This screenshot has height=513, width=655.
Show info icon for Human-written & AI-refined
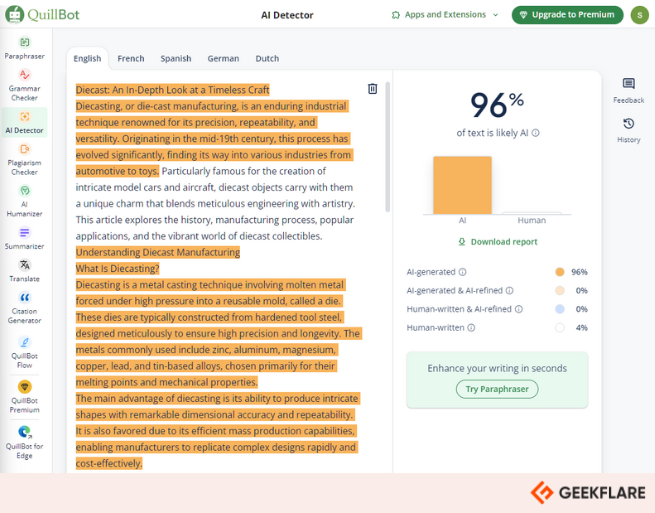[518, 309]
